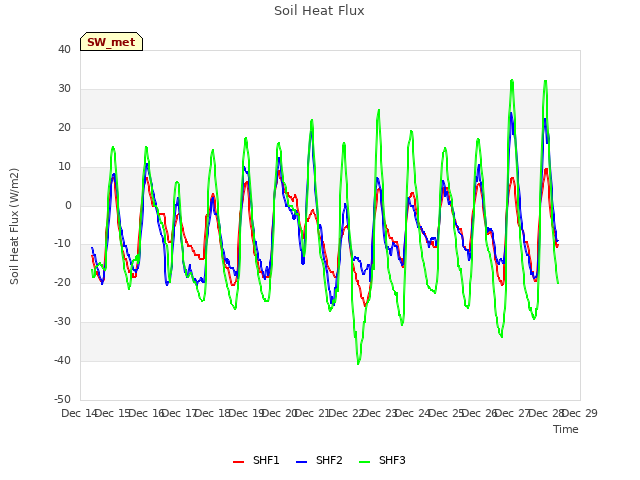This screenshot has width=640, height=480.
Task: Click the Time axis label
Action: pyautogui.click(x=566, y=429)
